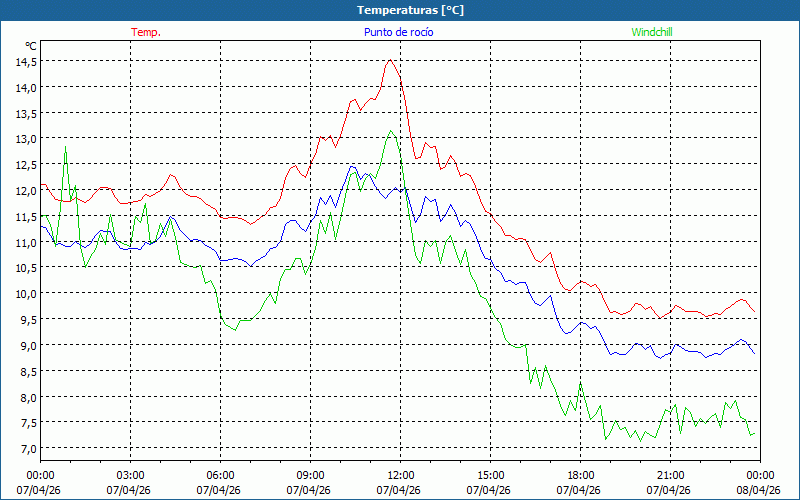Click the green windchill spike near 01:00
This screenshot has width=800, height=500.
[x=66, y=147]
